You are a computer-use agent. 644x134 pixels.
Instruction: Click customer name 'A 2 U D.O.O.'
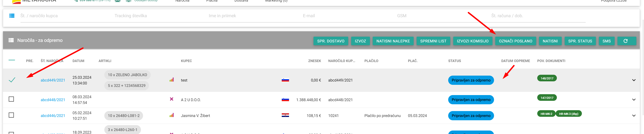[x=191, y=100]
